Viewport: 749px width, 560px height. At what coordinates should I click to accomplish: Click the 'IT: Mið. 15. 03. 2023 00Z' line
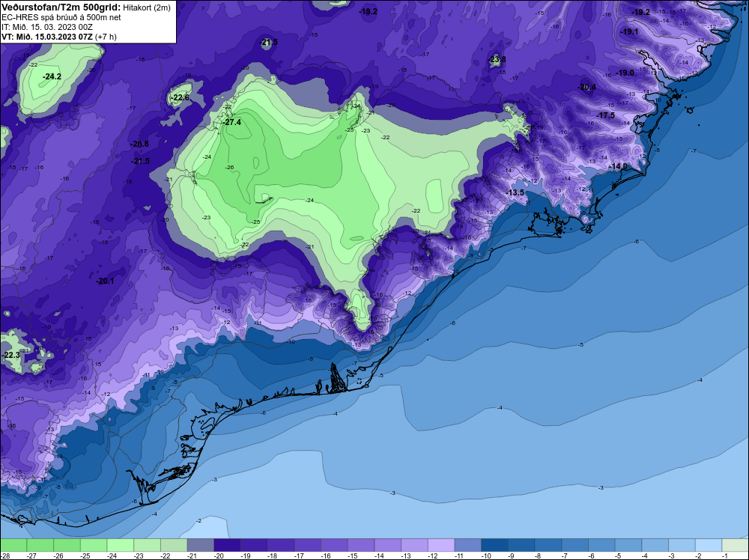(x=46, y=27)
